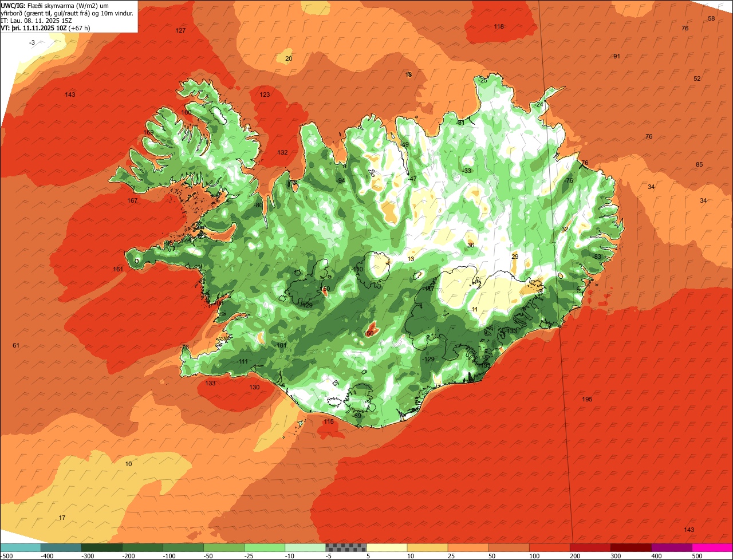Click the map value '-80'
Screen dimensions: 733x560
[258, 205]
